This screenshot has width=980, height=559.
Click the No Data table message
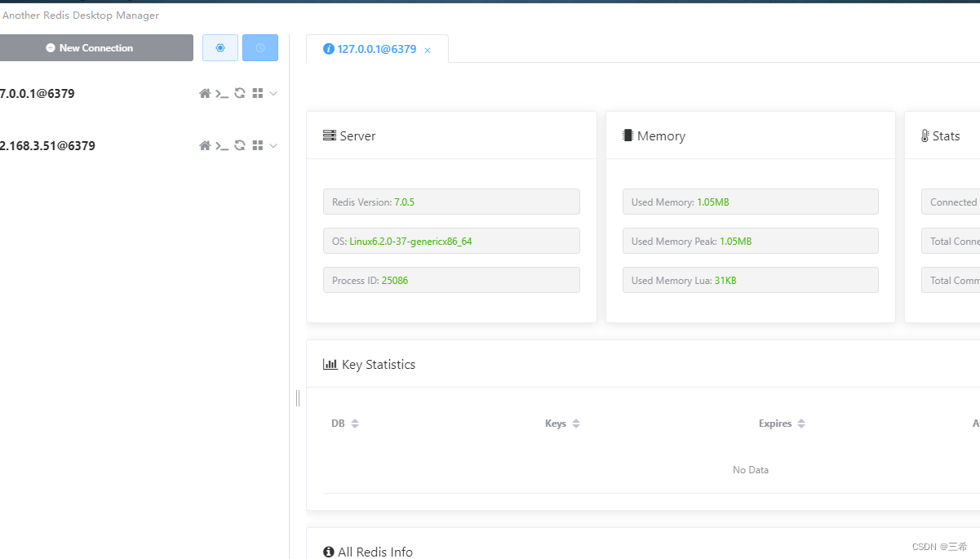click(x=751, y=470)
